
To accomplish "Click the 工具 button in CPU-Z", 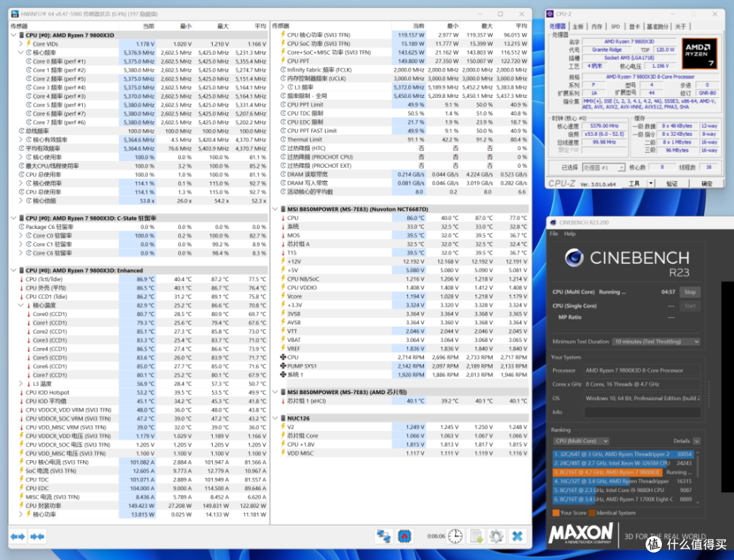I will click(x=634, y=183).
